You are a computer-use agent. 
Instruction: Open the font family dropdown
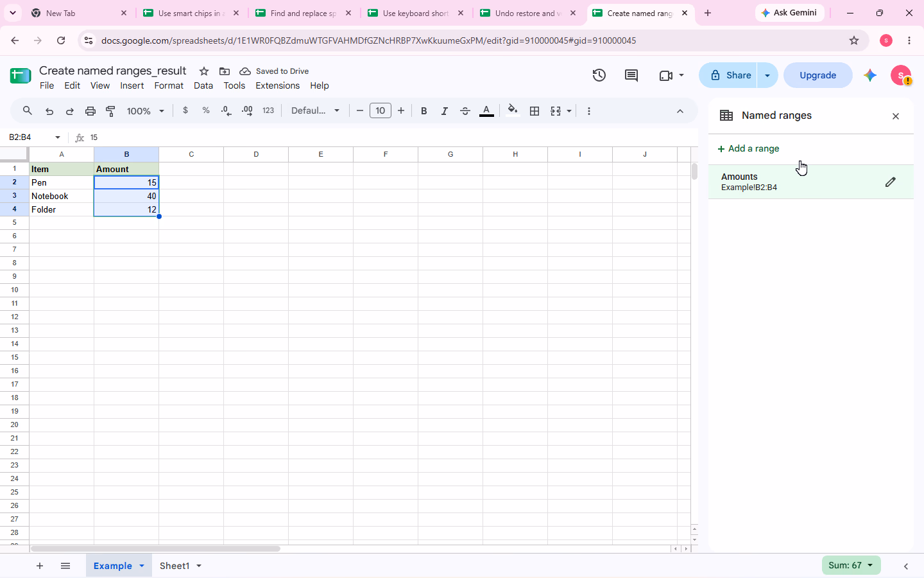[315, 111]
